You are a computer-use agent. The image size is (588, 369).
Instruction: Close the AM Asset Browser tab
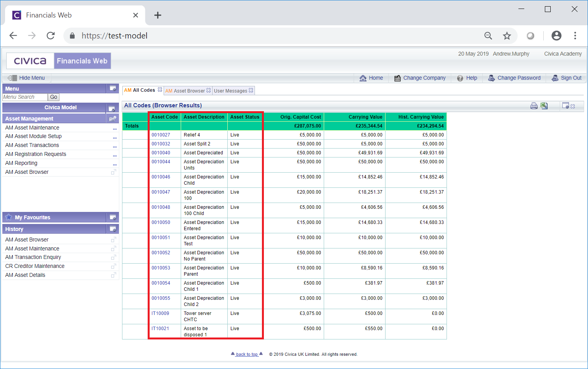tap(209, 90)
